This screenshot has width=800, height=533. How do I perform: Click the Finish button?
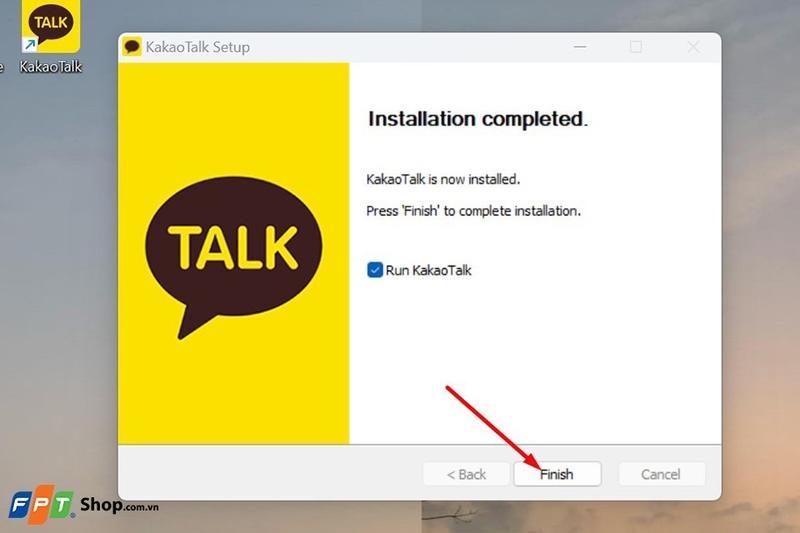point(557,474)
